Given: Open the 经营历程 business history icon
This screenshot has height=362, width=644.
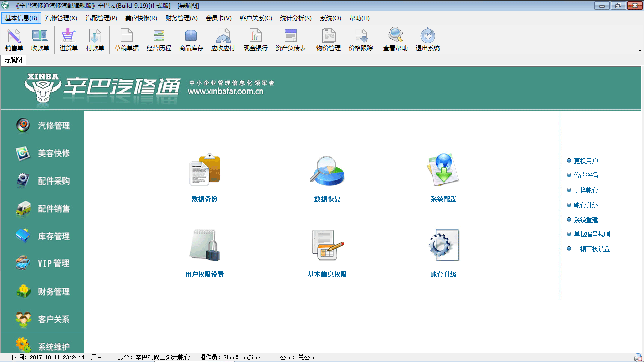Looking at the screenshot, I should (x=159, y=40).
